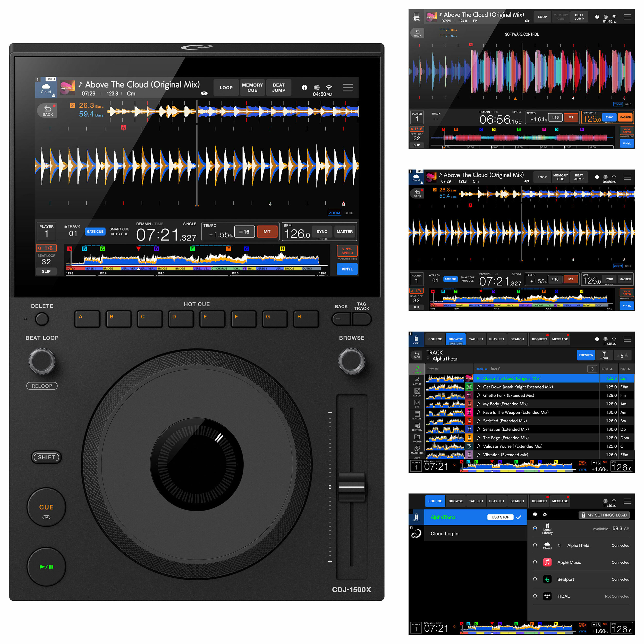The width and height of the screenshot is (644, 644).
Task: Open the FOLDER category in the browse sidebar
Action: (x=417, y=438)
